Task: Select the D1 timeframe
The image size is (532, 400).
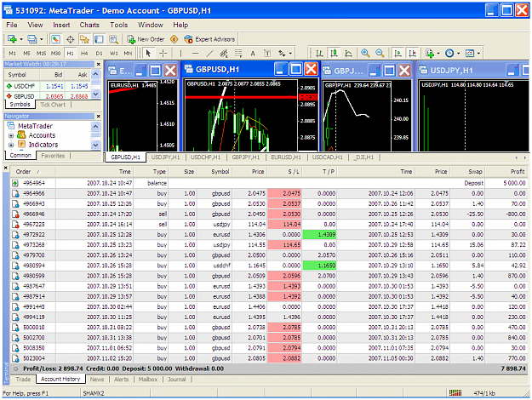Action: click(99, 54)
